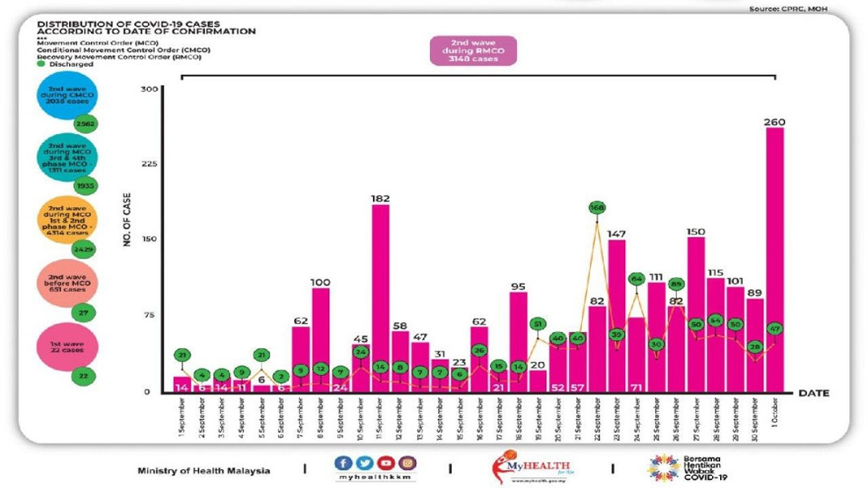Click the Twitter bird icon
868x488 pixels.
[x=364, y=463]
